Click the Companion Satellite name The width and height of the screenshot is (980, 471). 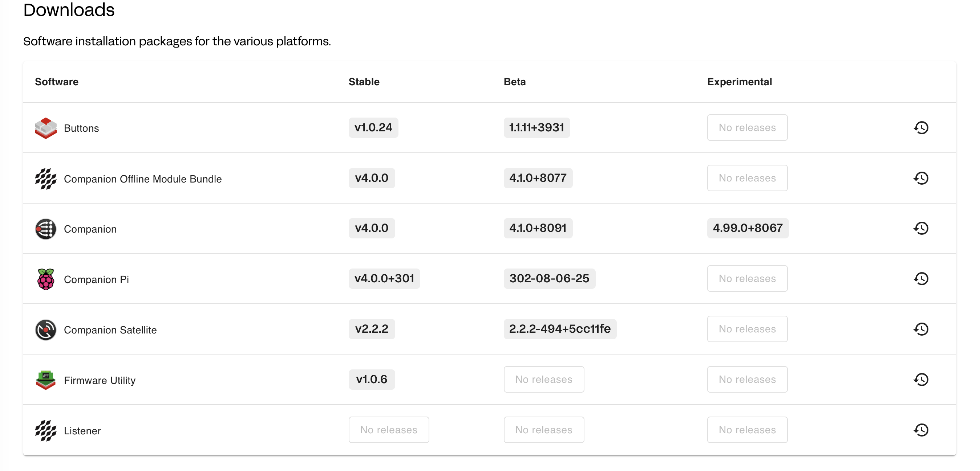click(x=110, y=330)
